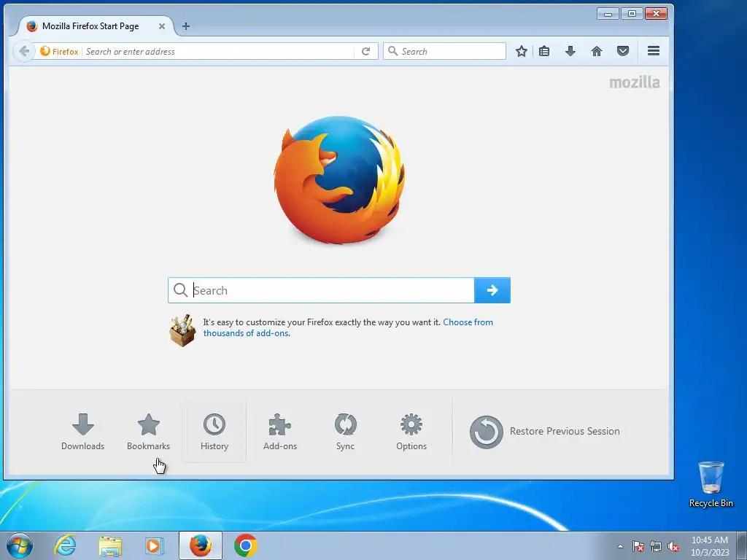Click the toolbar Search box

[x=444, y=51]
